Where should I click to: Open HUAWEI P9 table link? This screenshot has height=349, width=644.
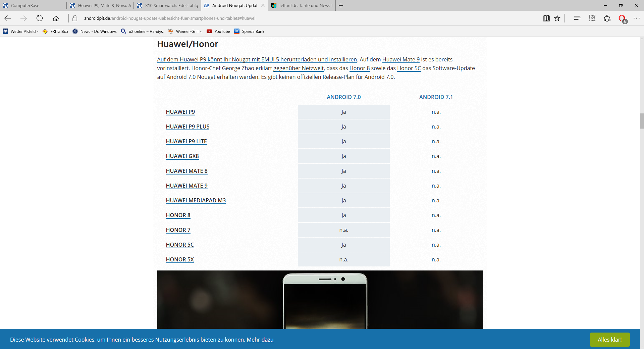click(180, 112)
